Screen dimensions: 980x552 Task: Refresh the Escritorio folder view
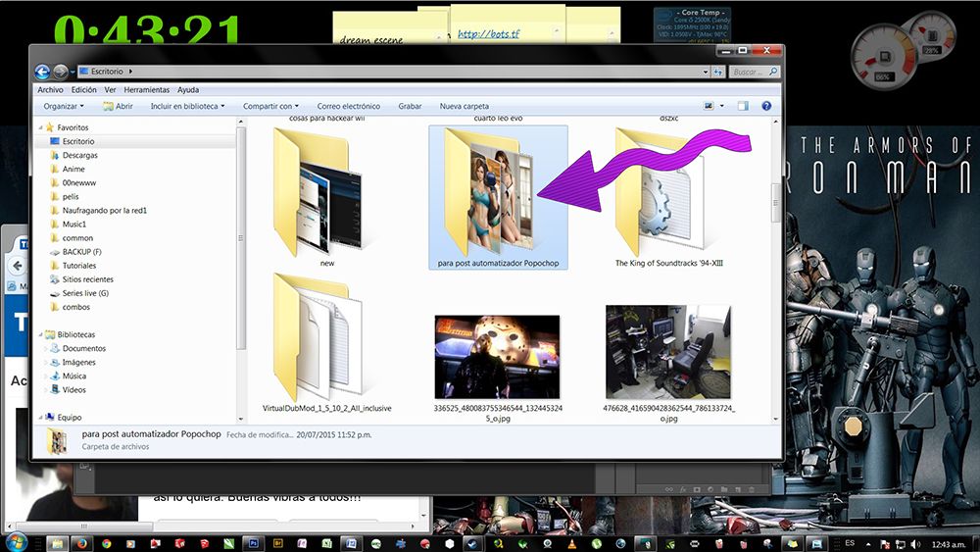[718, 72]
